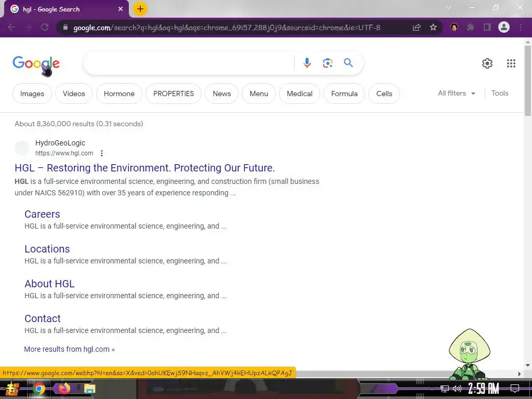Open the Locations sitelink
Screen dimensions: 532x399
pyautogui.click(x=47, y=249)
